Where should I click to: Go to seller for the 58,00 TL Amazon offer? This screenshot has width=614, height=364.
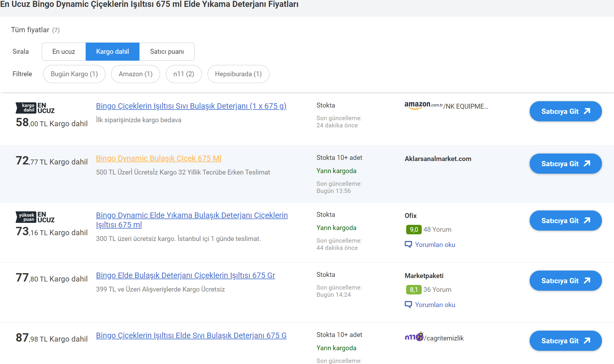coord(566,111)
